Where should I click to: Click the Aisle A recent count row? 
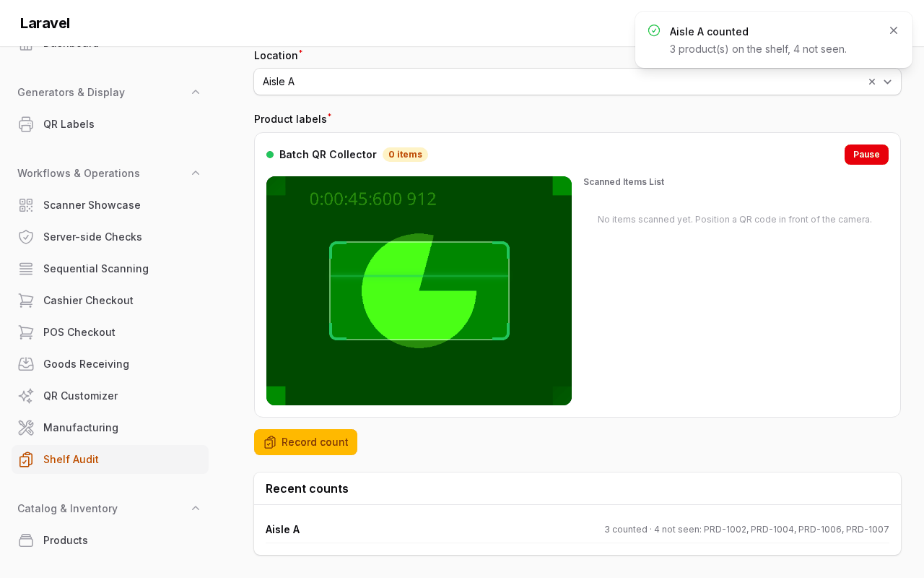point(577,530)
